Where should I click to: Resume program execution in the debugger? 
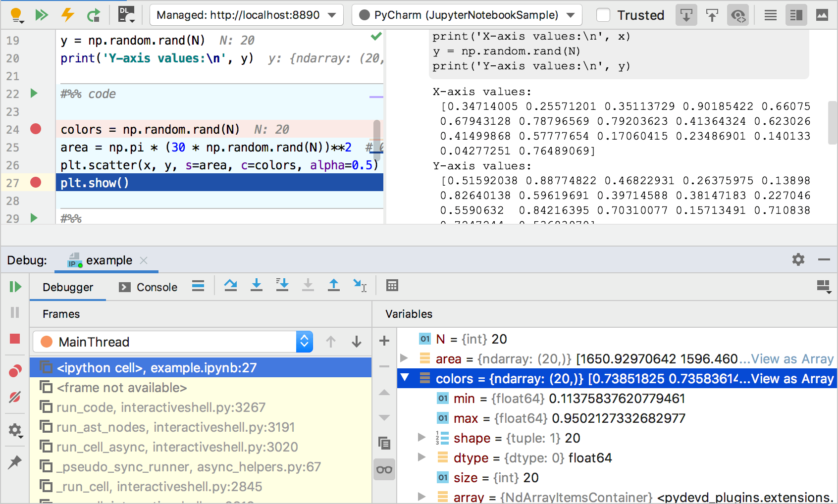[x=15, y=286]
